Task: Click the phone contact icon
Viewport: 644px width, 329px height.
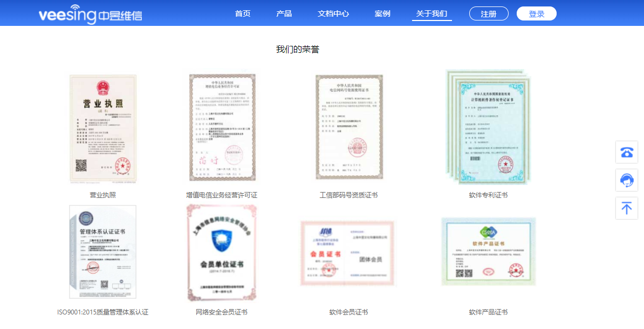Action: [x=626, y=152]
